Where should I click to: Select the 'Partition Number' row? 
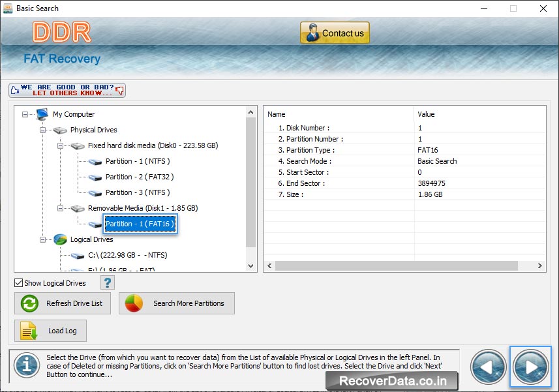point(405,139)
